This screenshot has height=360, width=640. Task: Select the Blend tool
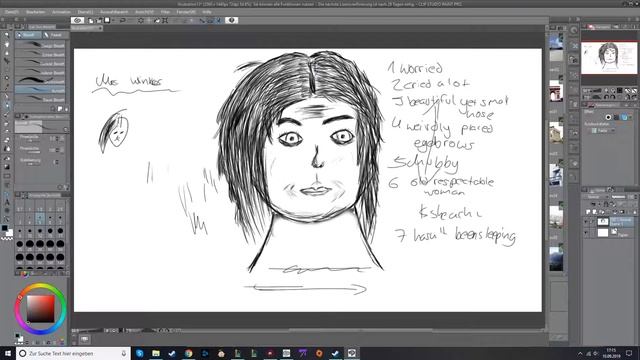[7, 149]
